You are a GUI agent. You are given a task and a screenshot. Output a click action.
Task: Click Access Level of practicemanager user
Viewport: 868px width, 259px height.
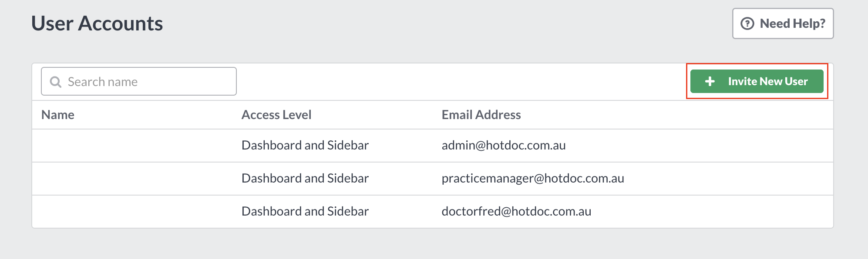(305, 178)
